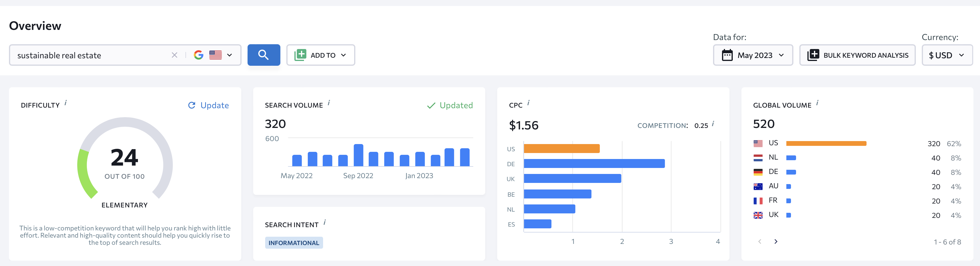Click the Difficulty info icon
Image resolution: width=980 pixels, height=266 pixels.
click(66, 103)
